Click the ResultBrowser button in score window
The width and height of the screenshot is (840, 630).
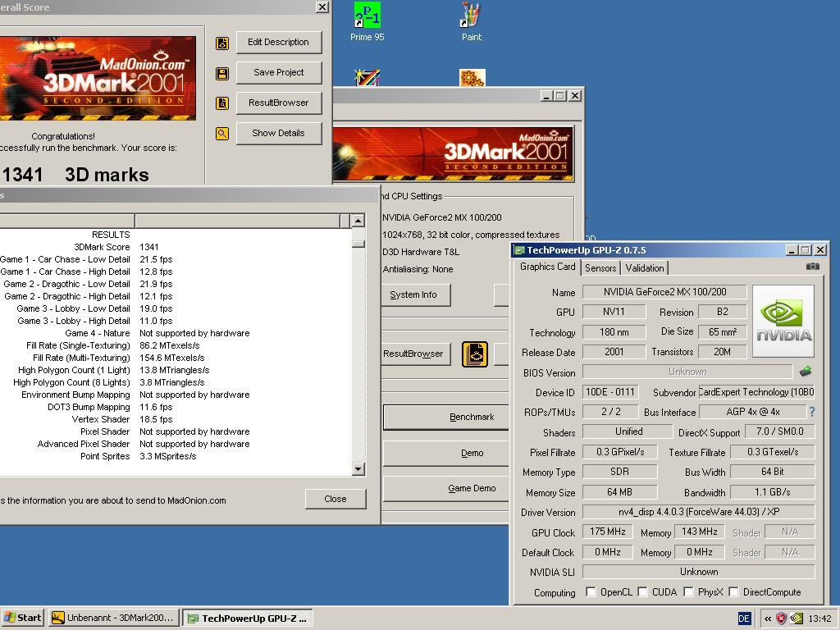click(x=279, y=103)
